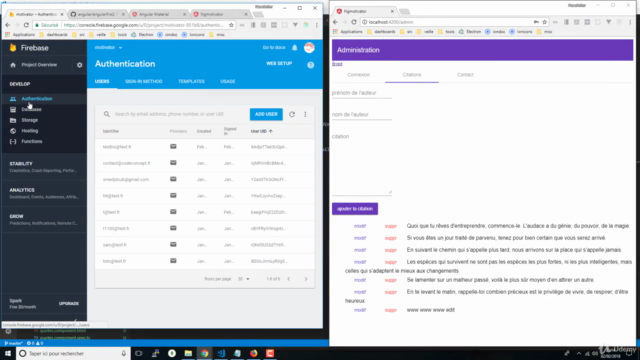Go back in the Firebase browser window

(x=8, y=25)
